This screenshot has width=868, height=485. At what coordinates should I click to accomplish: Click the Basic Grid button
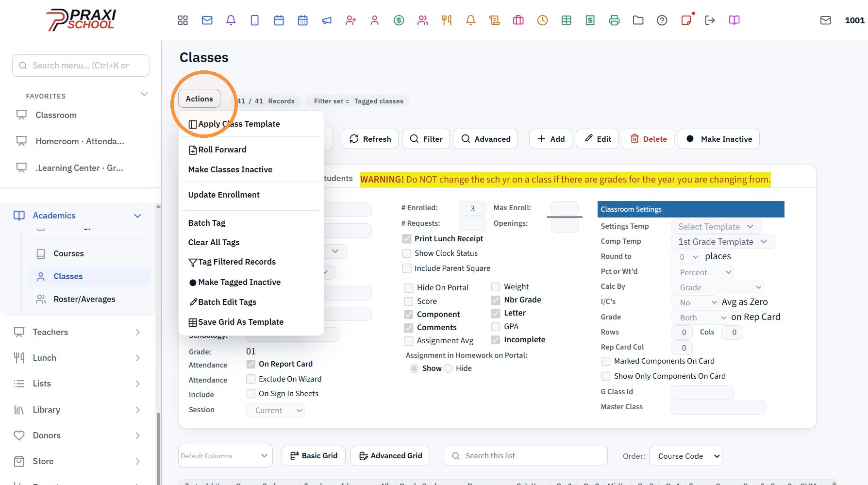(x=314, y=456)
